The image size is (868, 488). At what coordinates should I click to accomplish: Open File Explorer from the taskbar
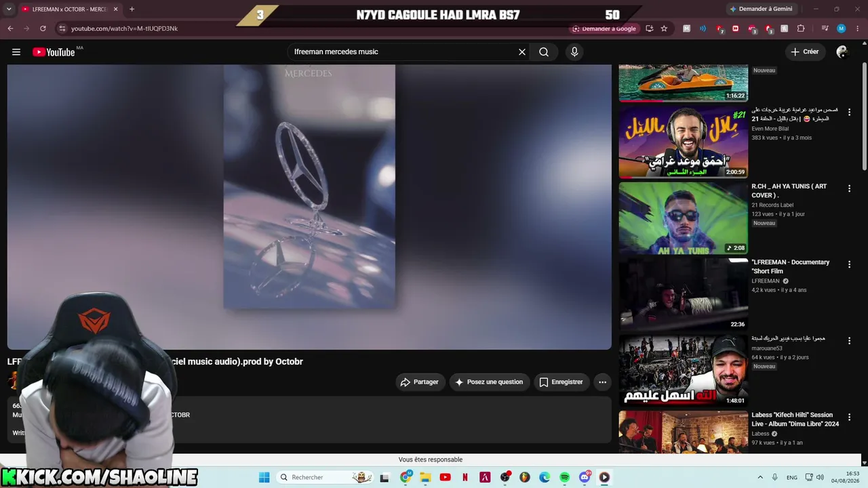[425, 477]
